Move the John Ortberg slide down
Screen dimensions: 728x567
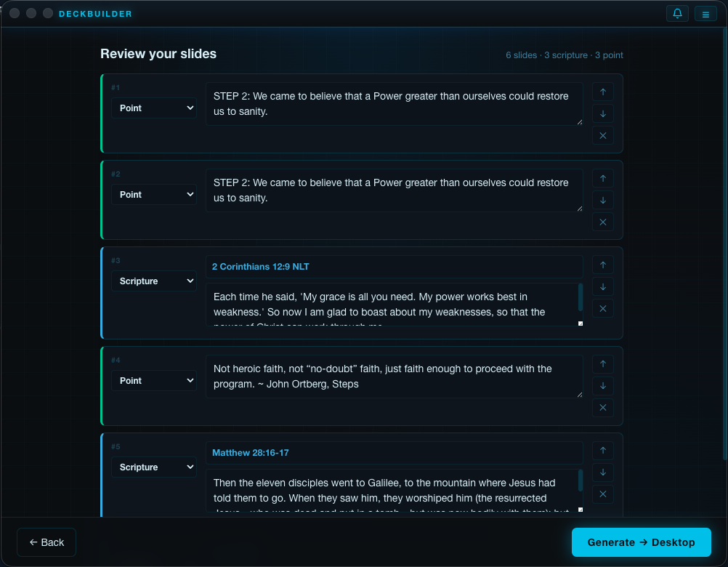click(x=602, y=386)
